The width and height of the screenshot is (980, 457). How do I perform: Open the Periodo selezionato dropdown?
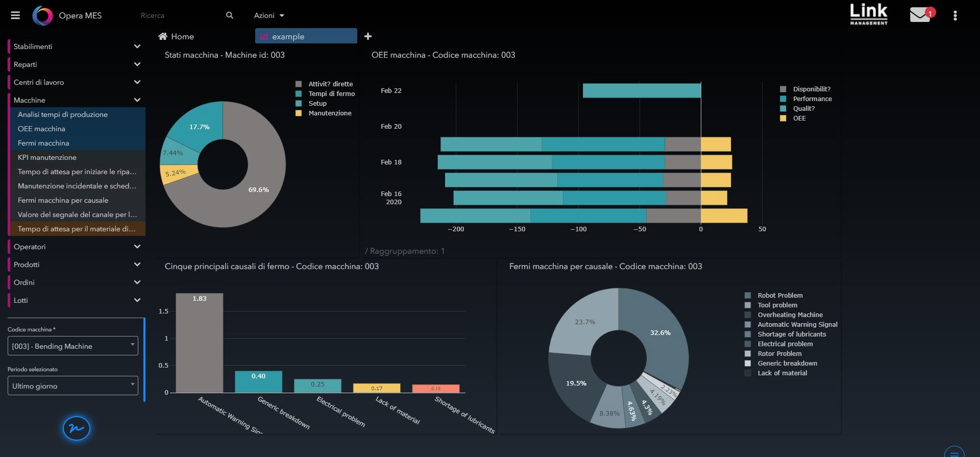coord(73,386)
